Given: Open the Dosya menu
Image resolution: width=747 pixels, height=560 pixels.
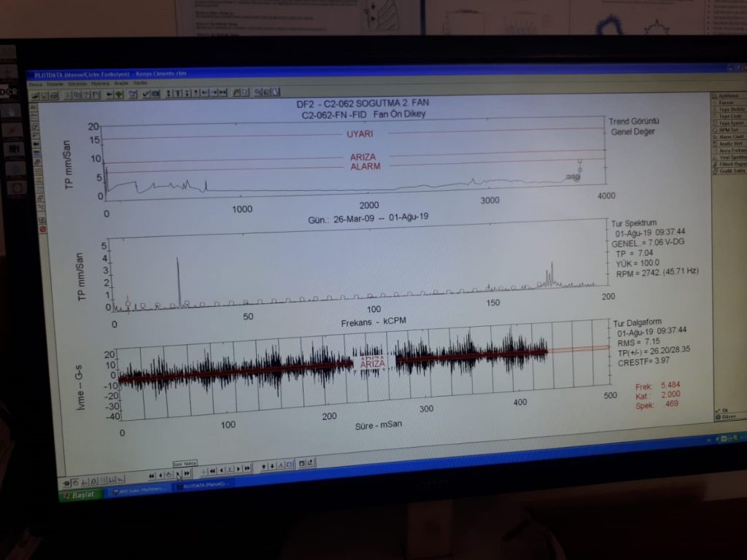Looking at the screenshot, I should [34, 84].
